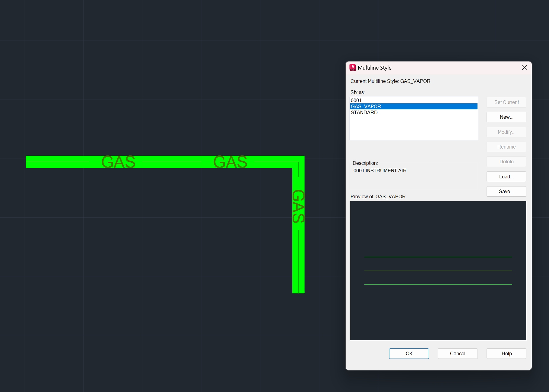Click the second horizontal GAS label on the multiline
The height and width of the screenshot is (392, 549).
point(230,162)
